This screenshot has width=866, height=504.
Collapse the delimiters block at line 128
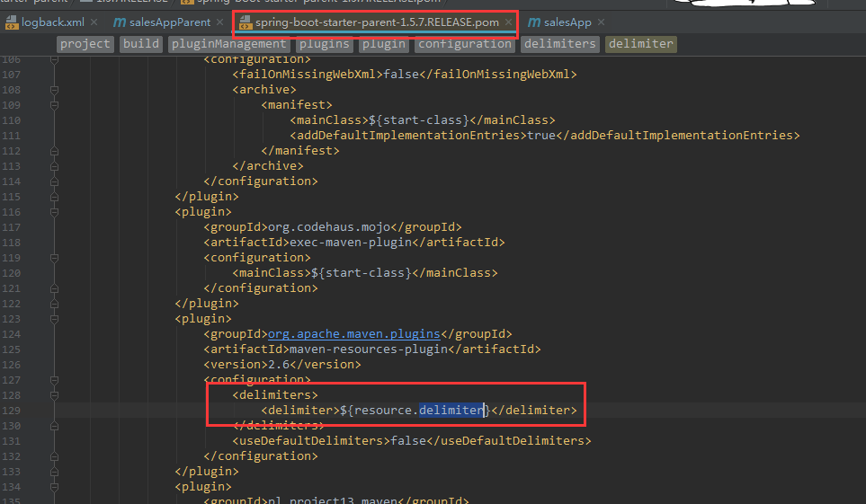pos(54,395)
